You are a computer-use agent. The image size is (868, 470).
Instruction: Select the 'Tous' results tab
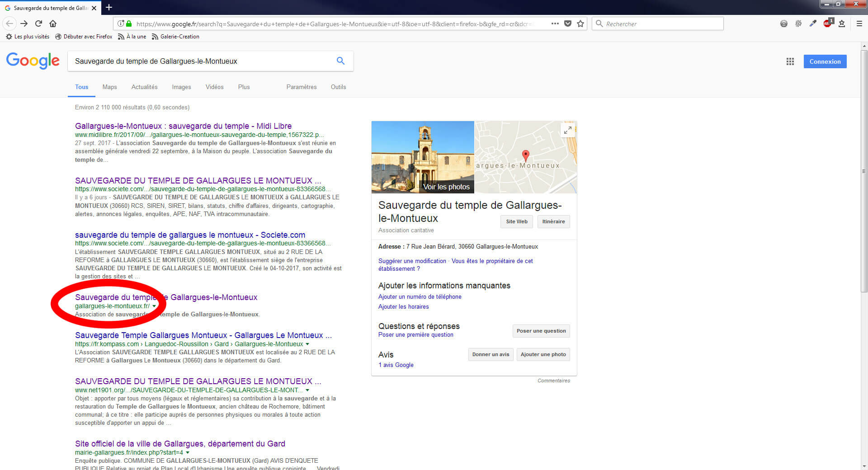(81, 87)
